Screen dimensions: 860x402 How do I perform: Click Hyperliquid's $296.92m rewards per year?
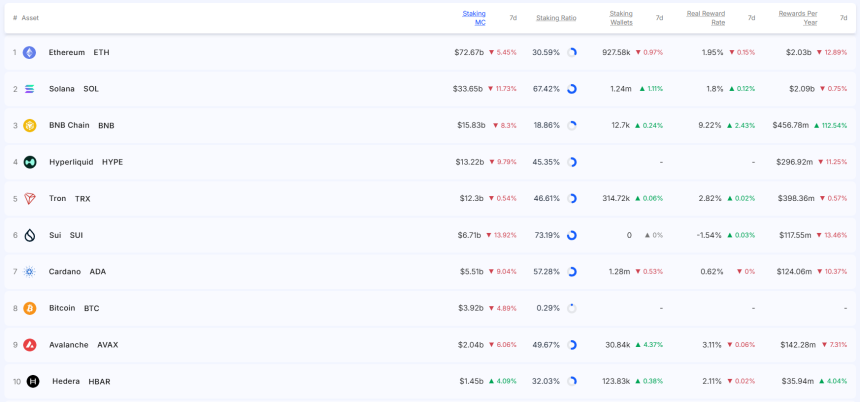pos(795,162)
